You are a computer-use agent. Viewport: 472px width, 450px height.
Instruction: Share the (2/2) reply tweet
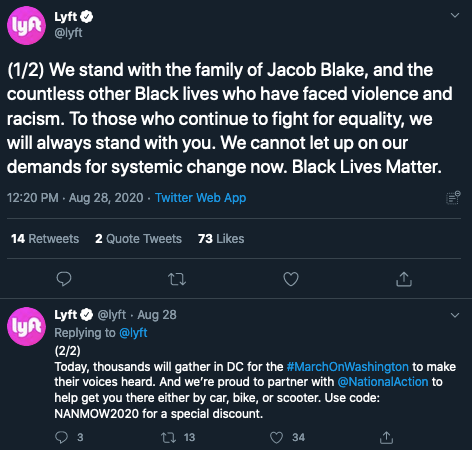(386, 437)
